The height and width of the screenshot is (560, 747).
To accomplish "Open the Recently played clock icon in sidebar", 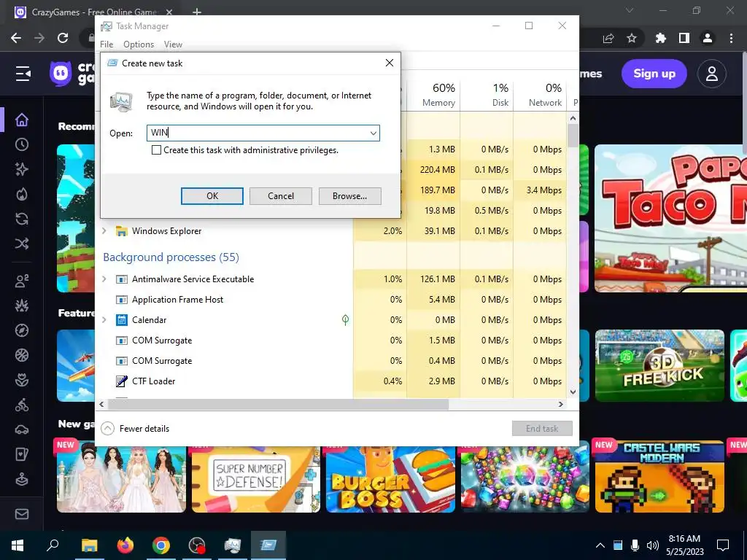I will click(x=22, y=145).
